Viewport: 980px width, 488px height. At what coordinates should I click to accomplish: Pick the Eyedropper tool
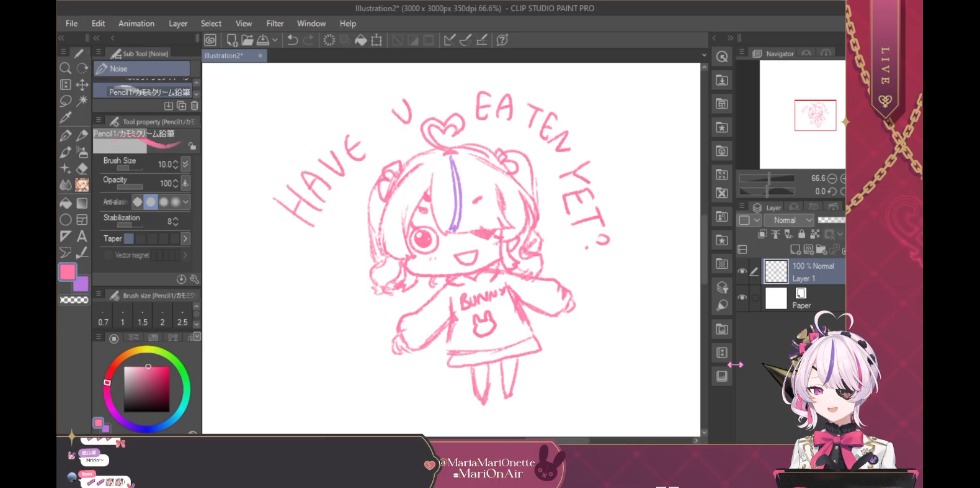[x=65, y=118]
